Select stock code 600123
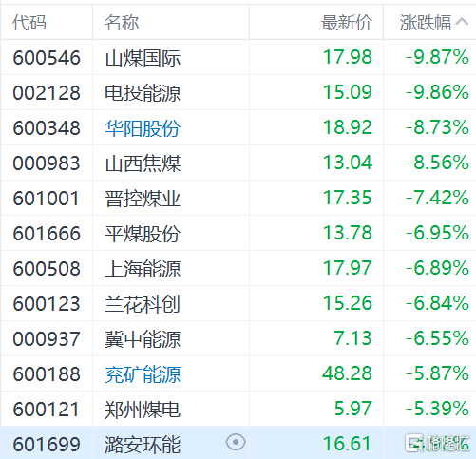This screenshot has width=476, height=459. pos(47,304)
